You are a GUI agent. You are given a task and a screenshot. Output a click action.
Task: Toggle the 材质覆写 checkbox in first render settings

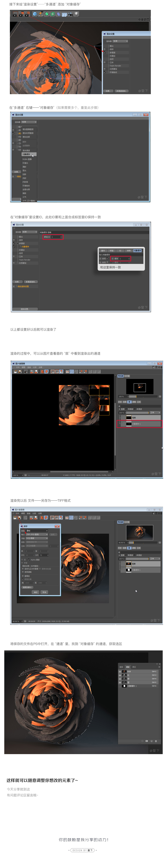[105, 69]
